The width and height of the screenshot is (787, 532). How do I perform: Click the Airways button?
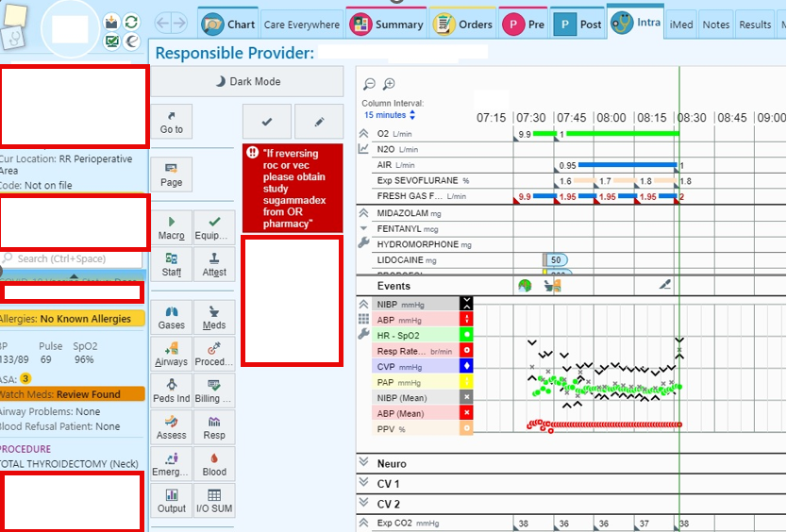[x=171, y=354]
